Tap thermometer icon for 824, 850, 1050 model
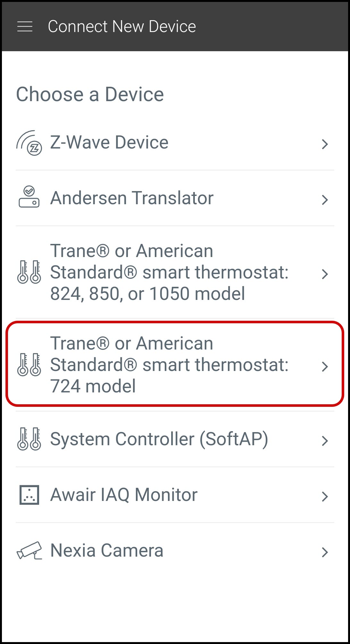This screenshot has width=350, height=644. tap(29, 272)
